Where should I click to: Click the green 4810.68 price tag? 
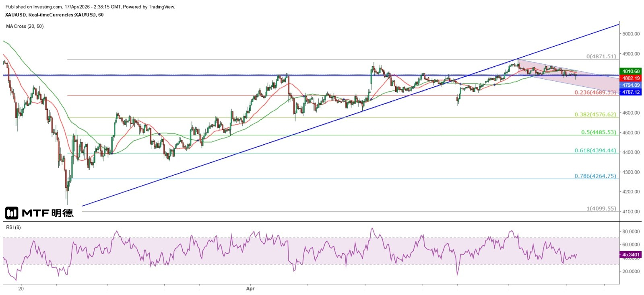click(630, 72)
